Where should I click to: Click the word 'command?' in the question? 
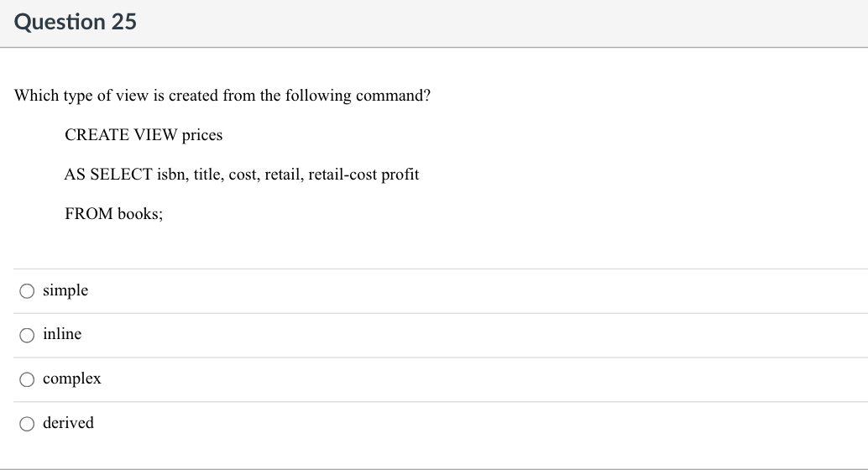(393, 96)
